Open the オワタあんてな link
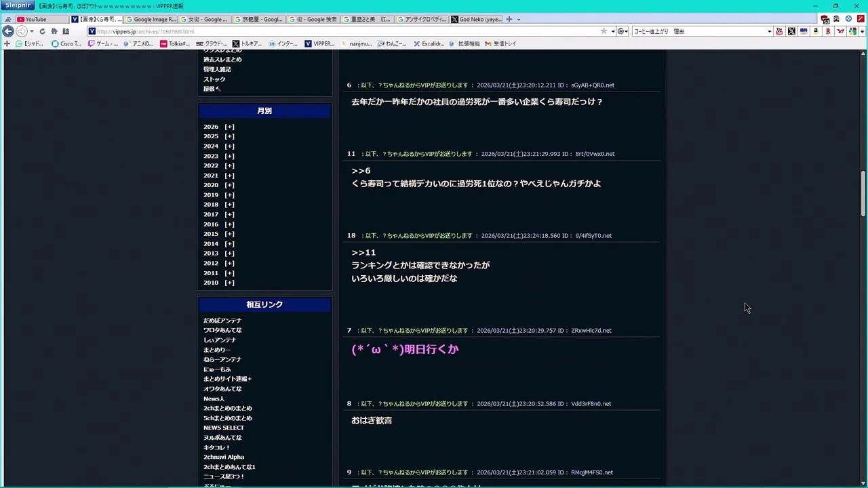Image resolution: width=868 pixels, height=488 pixels. pyautogui.click(x=222, y=389)
